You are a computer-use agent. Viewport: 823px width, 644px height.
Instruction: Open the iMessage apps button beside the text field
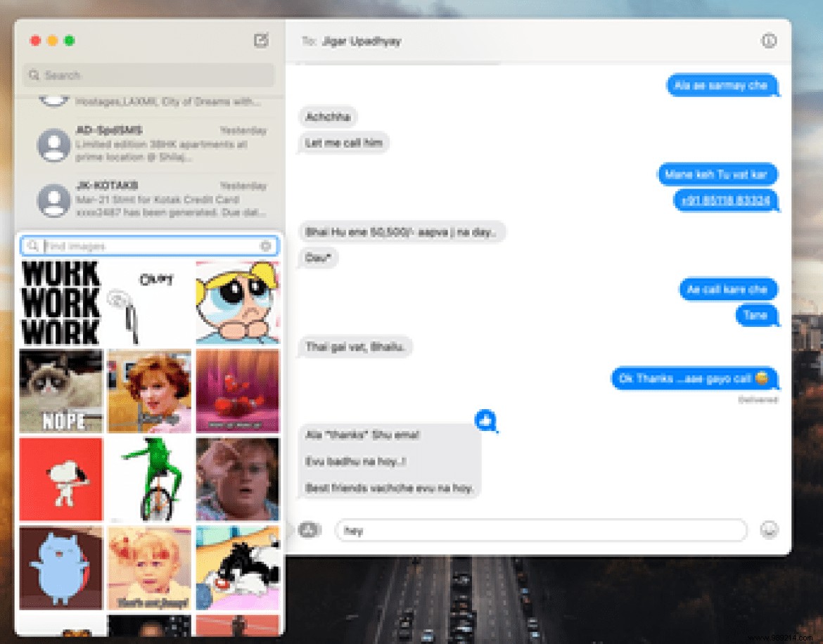pyautogui.click(x=308, y=531)
